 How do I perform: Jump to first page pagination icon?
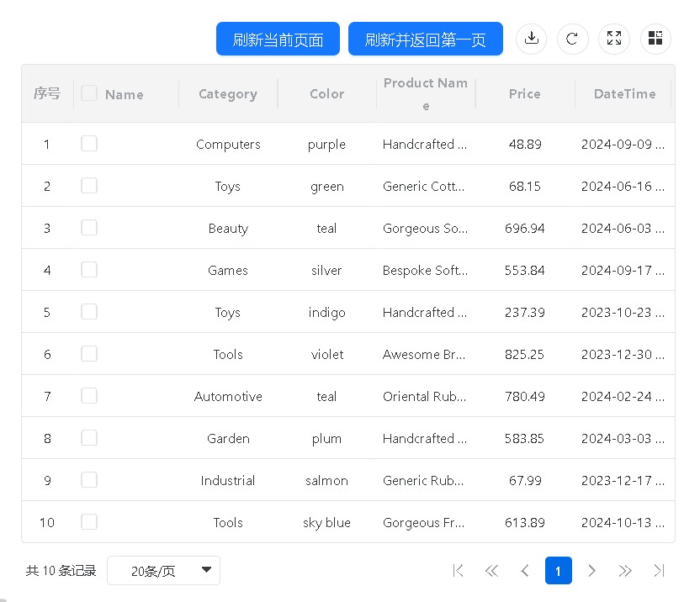point(459,571)
